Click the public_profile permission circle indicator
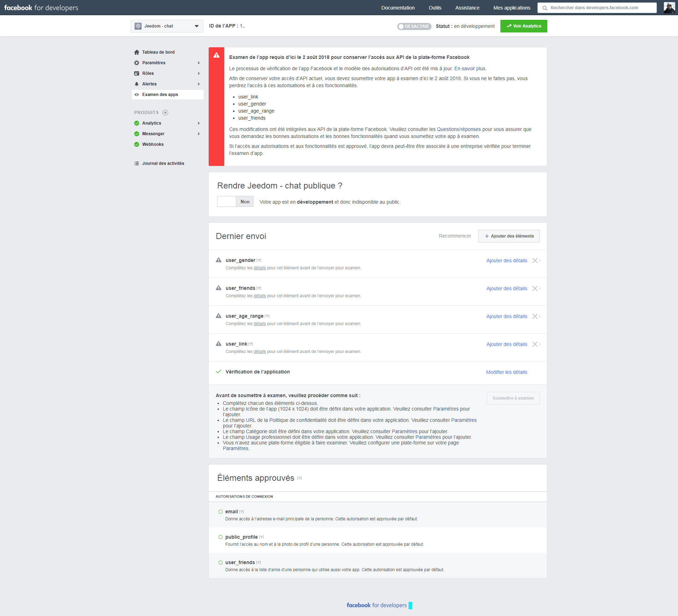 (x=220, y=537)
